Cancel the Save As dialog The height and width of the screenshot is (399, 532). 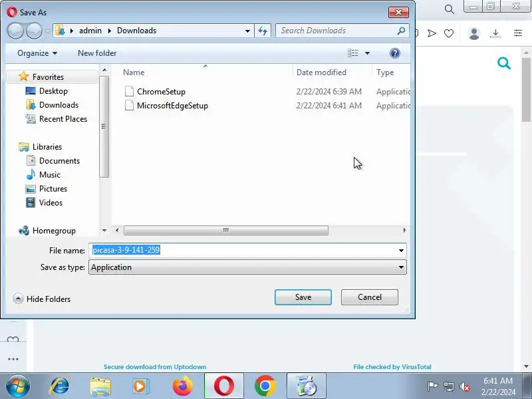click(370, 297)
